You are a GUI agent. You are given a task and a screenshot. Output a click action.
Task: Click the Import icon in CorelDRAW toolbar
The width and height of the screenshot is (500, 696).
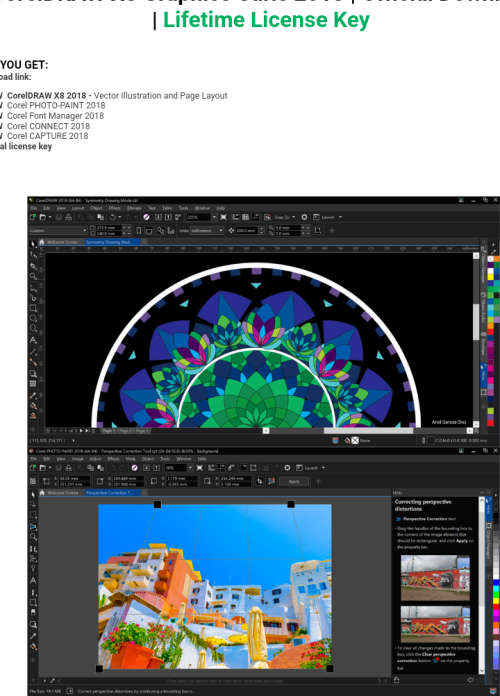(x=158, y=217)
